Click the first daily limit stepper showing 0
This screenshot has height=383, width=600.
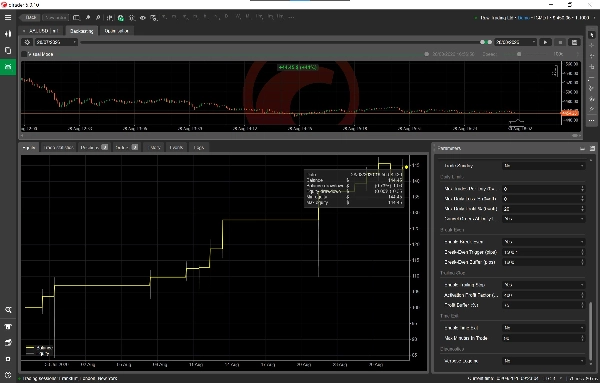pyautogui.click(x=582, y=189)
